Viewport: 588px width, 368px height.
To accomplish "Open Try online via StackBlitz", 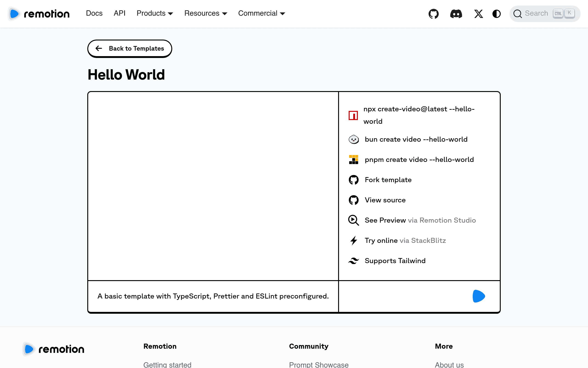I will (405, 241).
